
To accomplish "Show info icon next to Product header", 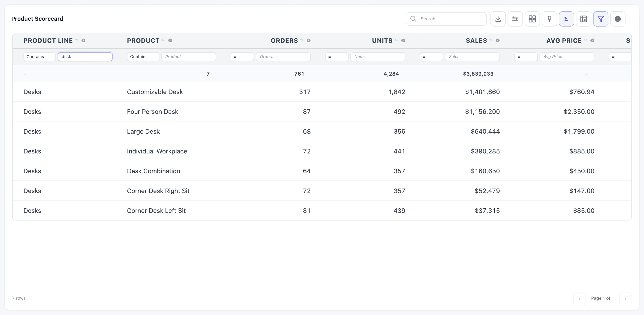I will click(x=170, y=40).
